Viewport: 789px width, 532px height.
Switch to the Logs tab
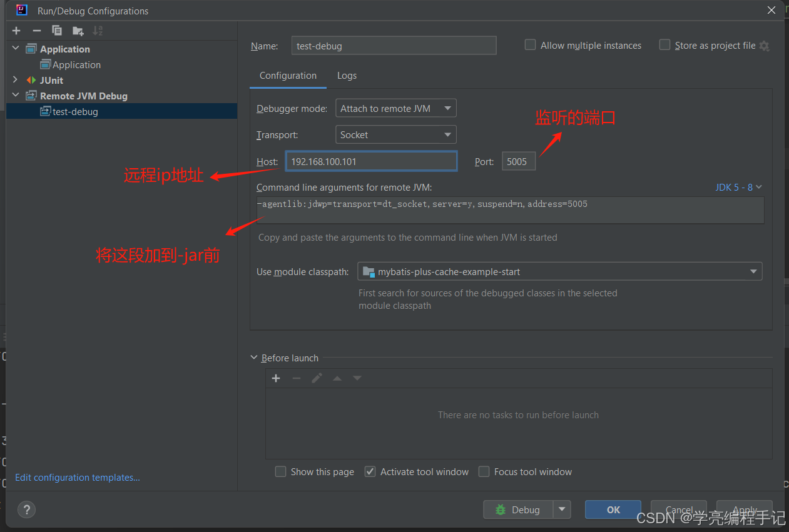pos(347,75)
